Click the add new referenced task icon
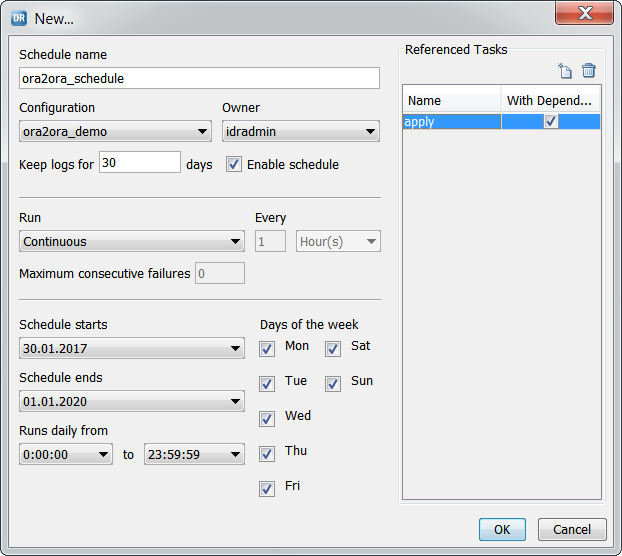 tap(565, 71)
